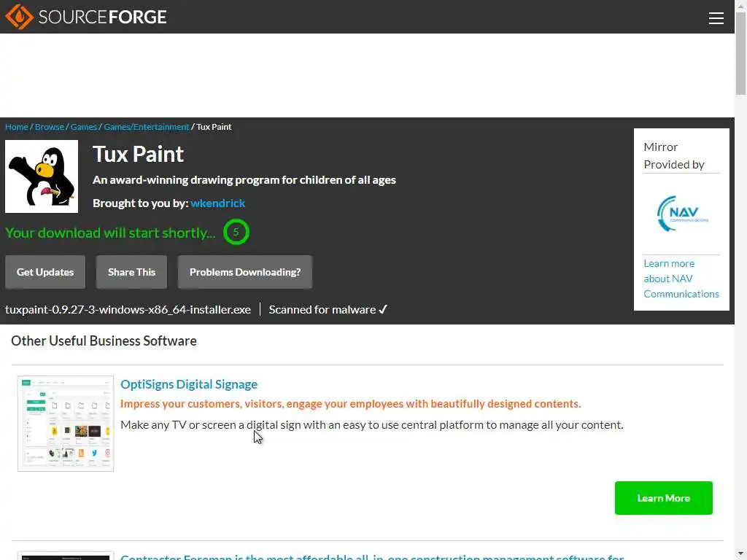Click the page vertical scrollbar thumb
This screenshot has width=747, height=560.
(741, 53)
